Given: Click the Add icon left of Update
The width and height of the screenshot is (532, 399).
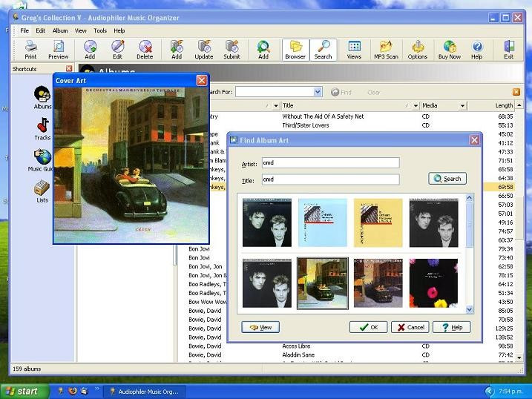Looking at the screenshot, I should click(x=177, y=50).
